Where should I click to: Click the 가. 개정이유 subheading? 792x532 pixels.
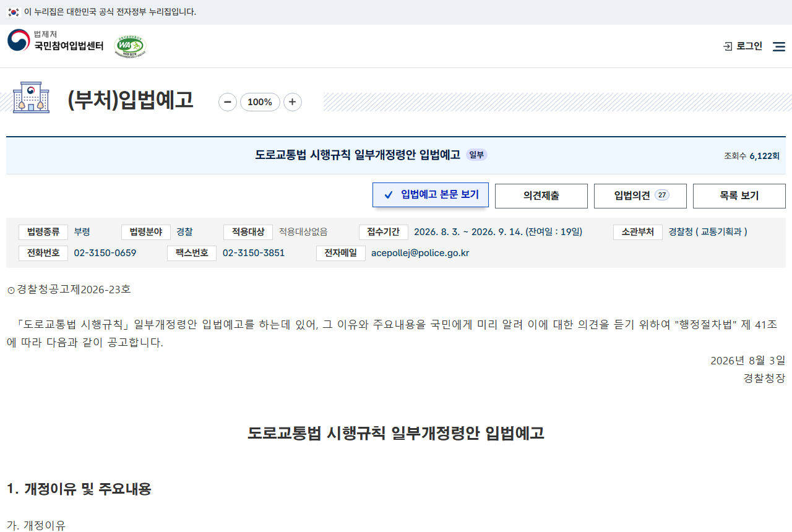(36, 526)
